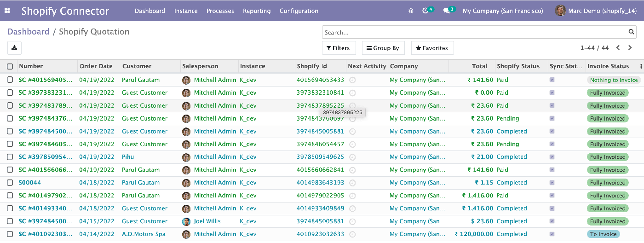Viewport: 644px width, 243px height.
Task: Select checkbox for SC #397383231 row
Action: pos(10,93)
